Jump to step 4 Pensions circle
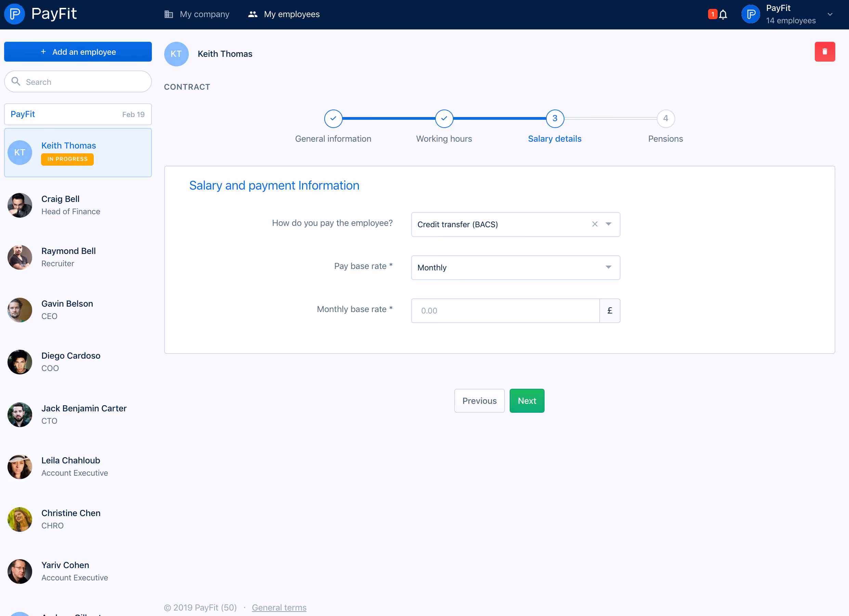849x616 pixels. [x=666, y=119]
